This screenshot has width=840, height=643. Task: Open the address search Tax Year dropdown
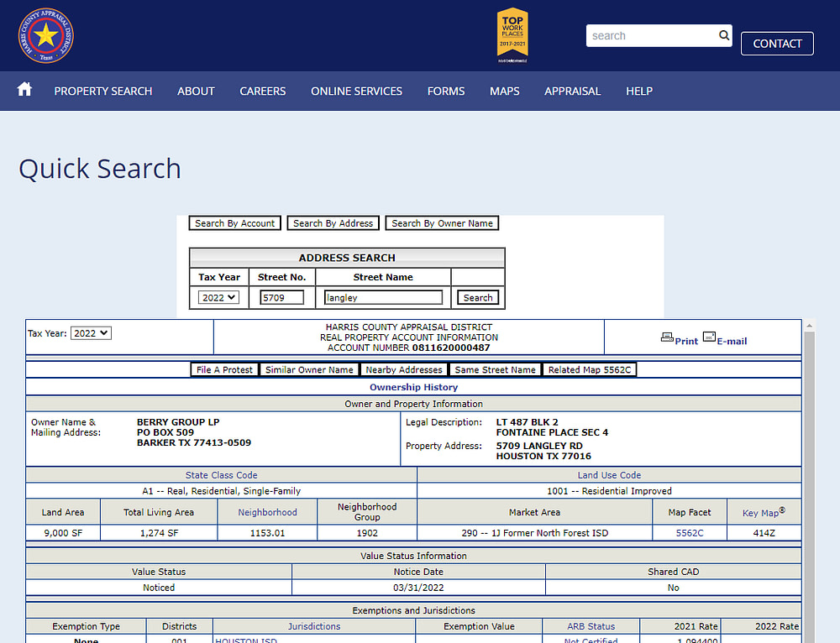(x=218, y=297)
